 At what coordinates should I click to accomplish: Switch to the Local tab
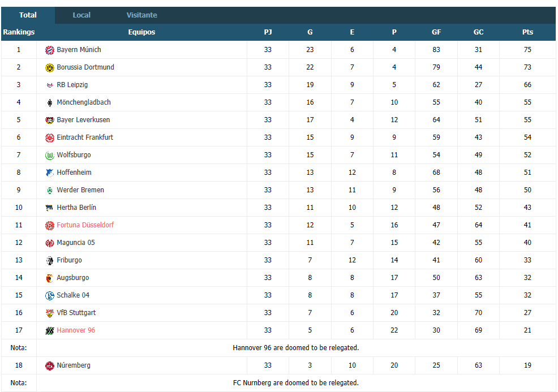81,15
